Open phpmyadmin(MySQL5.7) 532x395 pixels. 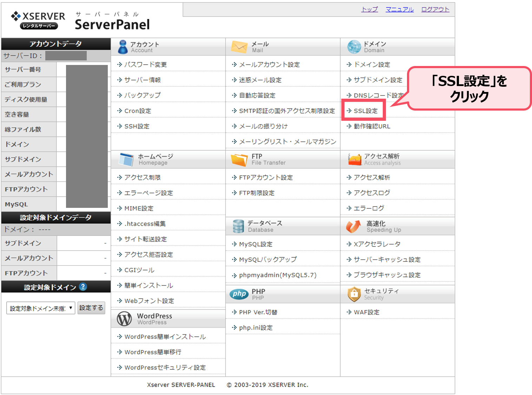pyautogui.click(x=278, y=275)
